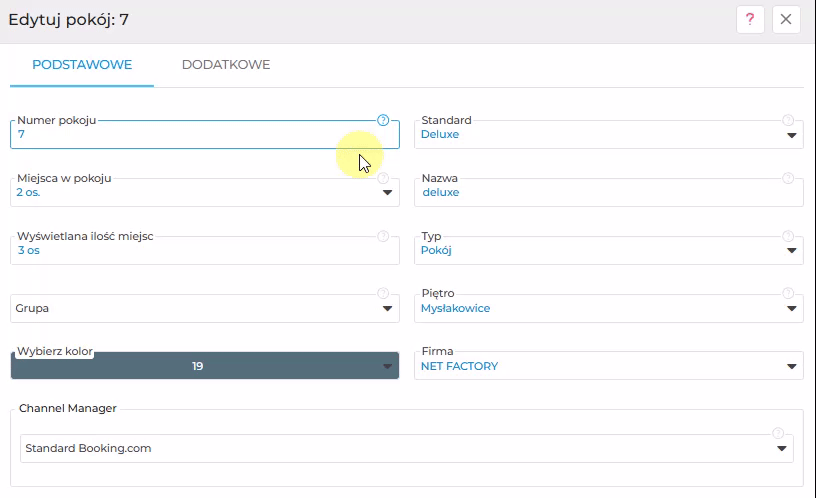Open the Piętro dropdown showing Mysłakowice
This screenshot has height=498, width=816.
(608, 308)
